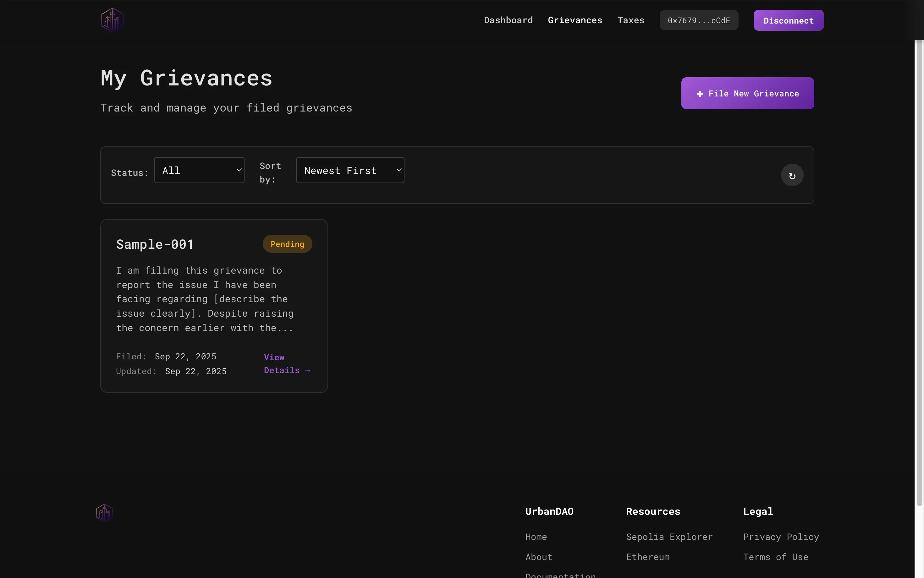Open the Sepolia Explorer link
Viewport: 924px width, 578px height.
click(x=669, y=537)
